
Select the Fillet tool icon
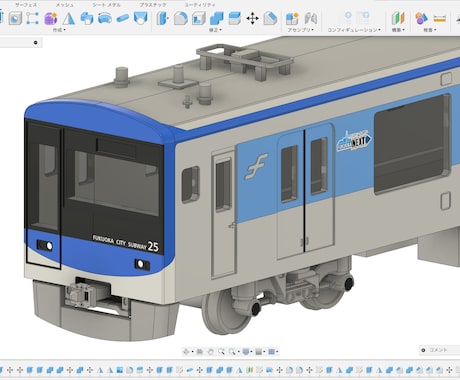coord(181,18)
